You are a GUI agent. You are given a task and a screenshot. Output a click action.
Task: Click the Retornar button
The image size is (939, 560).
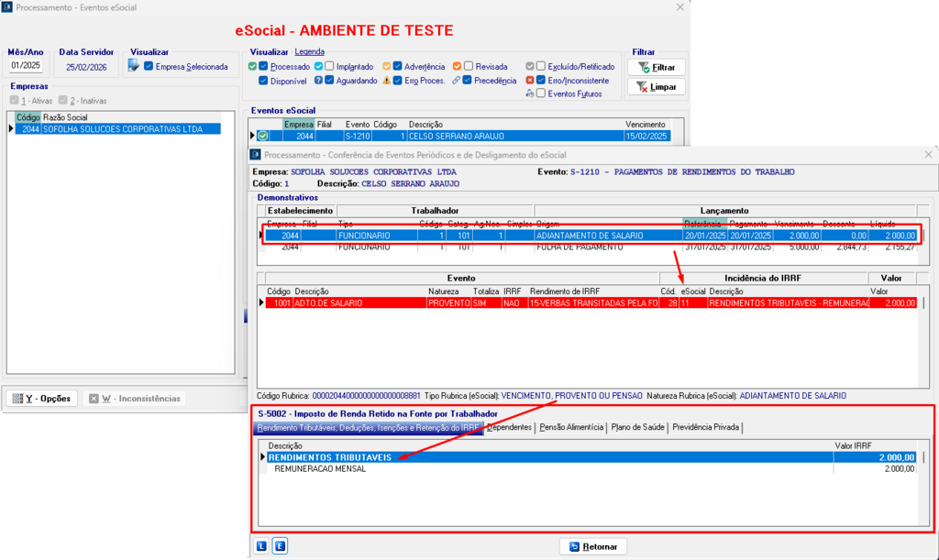point(593,546)
